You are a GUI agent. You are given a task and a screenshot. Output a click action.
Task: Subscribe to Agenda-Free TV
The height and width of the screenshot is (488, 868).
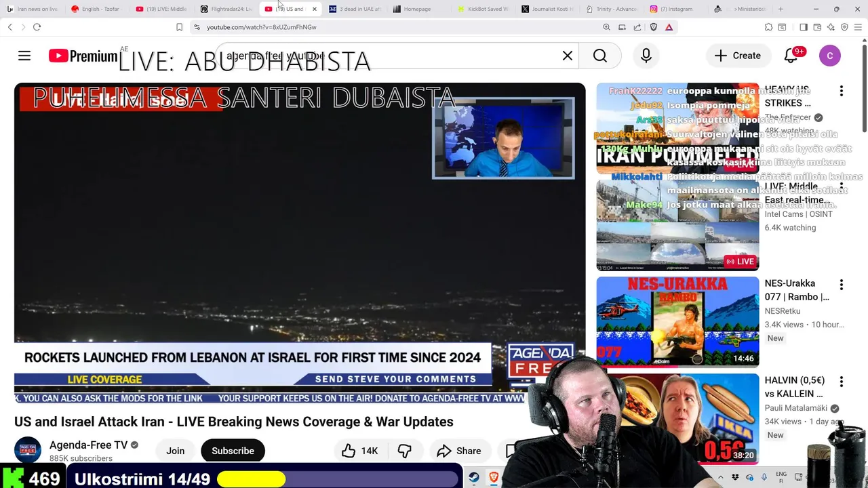[233, 451]
